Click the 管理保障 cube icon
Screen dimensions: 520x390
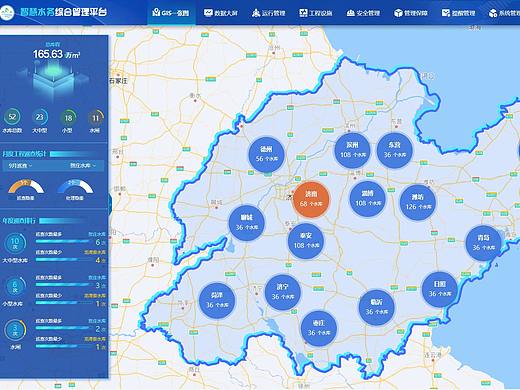398,13
